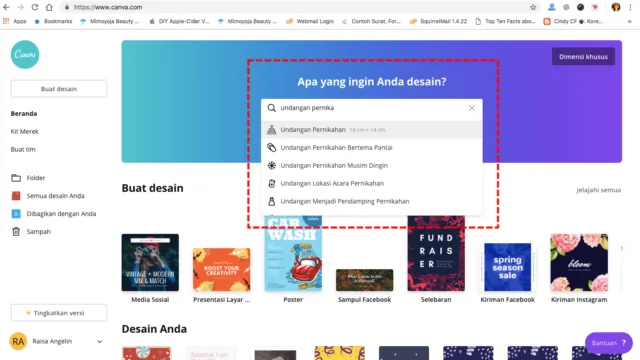
Task: Open the Poster car wash thumbnail
Action: pos(293,253)
